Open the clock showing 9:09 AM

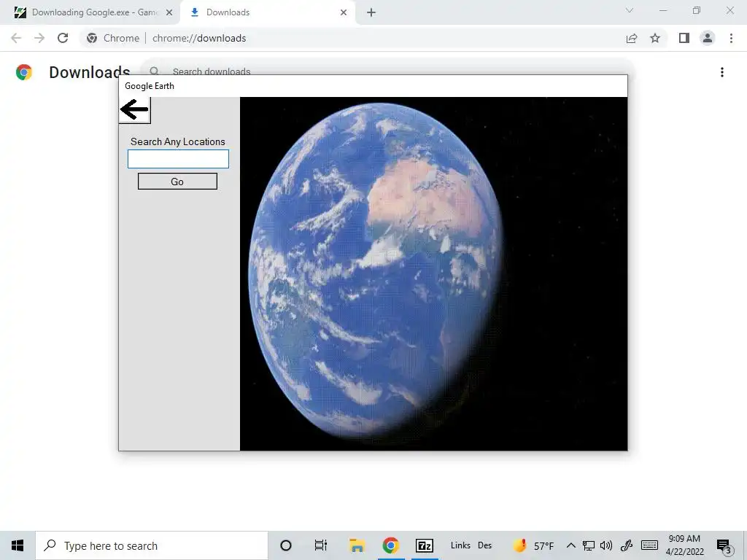[684, 545]
